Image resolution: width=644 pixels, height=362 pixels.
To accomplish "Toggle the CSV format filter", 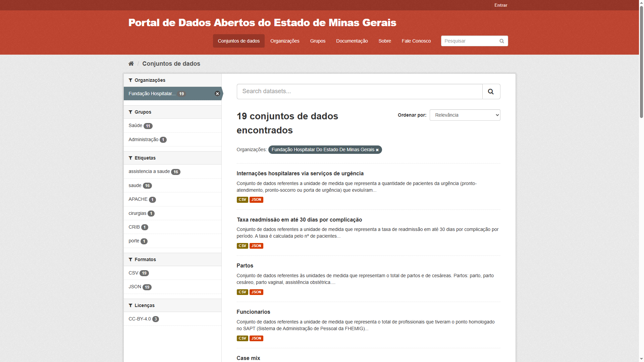I will (133, 273).
